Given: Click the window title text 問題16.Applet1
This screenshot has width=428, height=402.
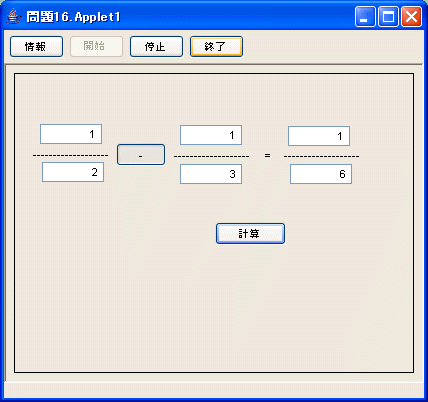Looking at the screenshot, I should [x=73, y=17].
